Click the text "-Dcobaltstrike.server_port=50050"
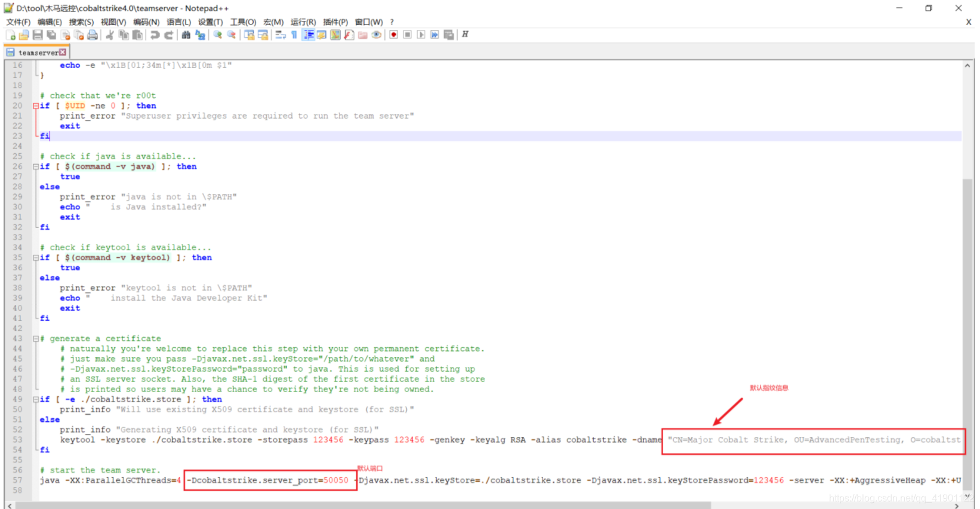980x509 pixels. click(x=268, y=480)
